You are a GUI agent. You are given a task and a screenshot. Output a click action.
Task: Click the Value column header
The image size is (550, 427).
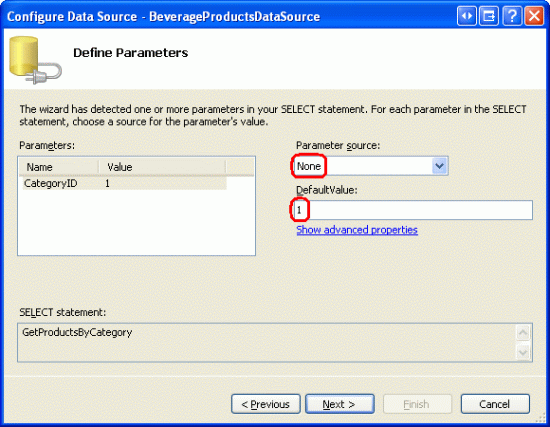[162, 167]
